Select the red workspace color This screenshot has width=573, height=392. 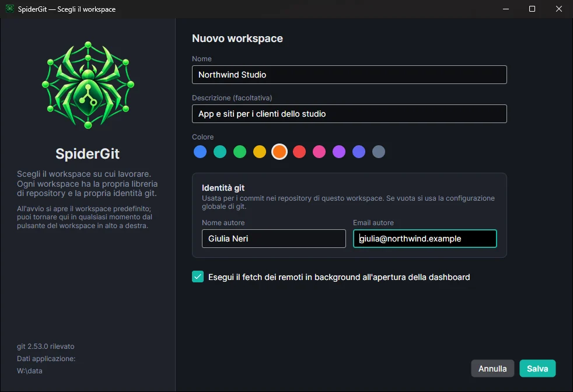click(299, 152)
